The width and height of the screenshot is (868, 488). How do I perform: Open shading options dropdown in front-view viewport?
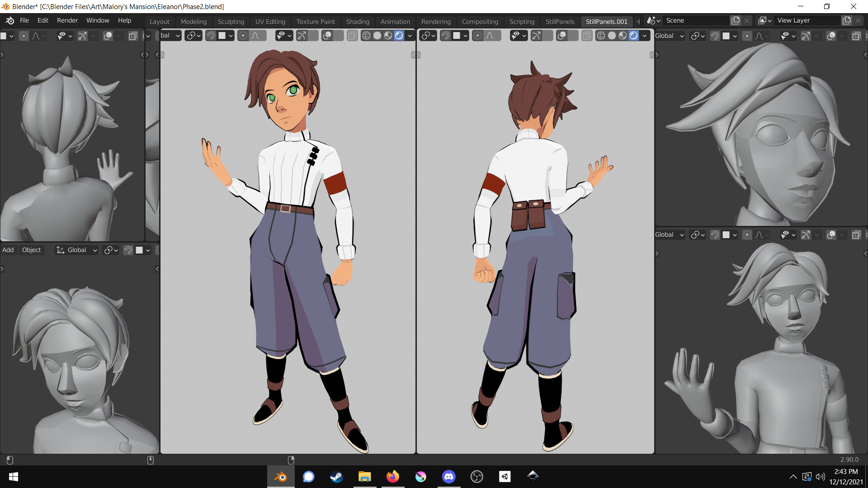pyautogui.click(x=410, y=36)
